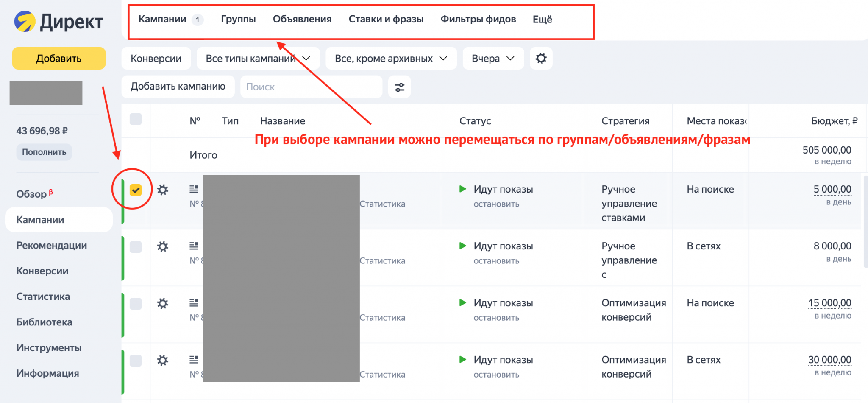
Task: Check the campaign with 8 000,00 budget
Action: (x=136, y=247)
